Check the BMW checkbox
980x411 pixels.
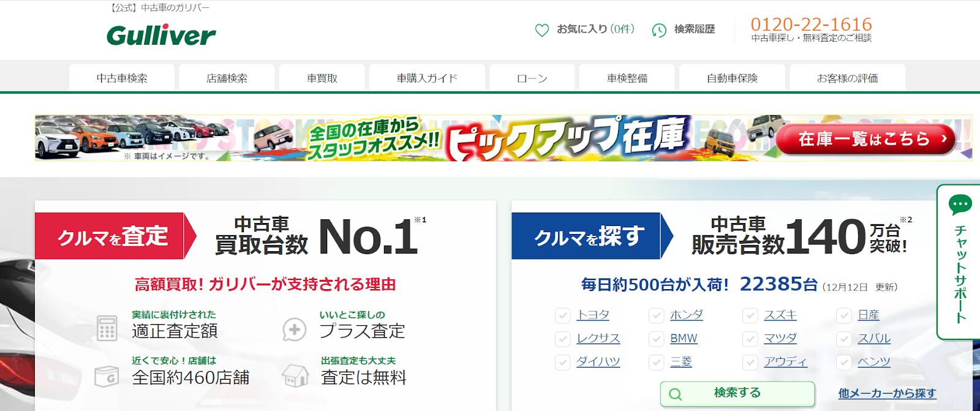(x=656, y=339)
